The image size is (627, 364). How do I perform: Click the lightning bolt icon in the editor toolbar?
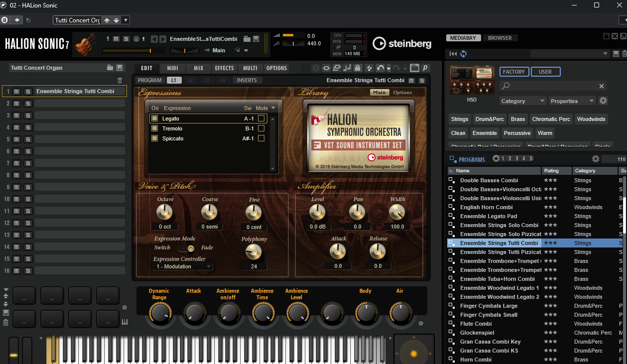[369, 68]
